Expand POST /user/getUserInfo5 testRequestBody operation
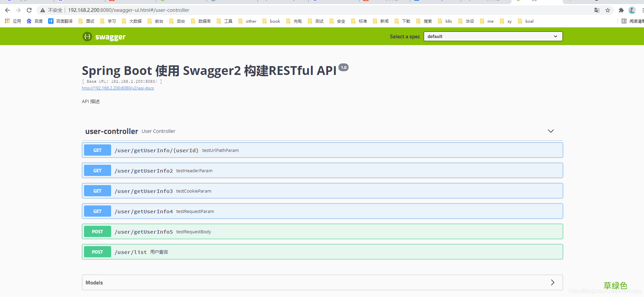 [322, 232]
